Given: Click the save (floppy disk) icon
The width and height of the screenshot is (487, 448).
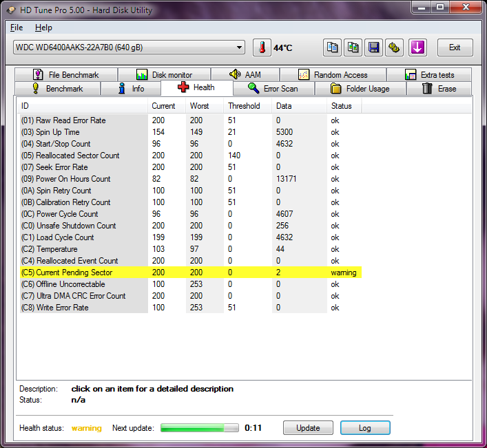Looking at the screenshot, I should point(373,47).
